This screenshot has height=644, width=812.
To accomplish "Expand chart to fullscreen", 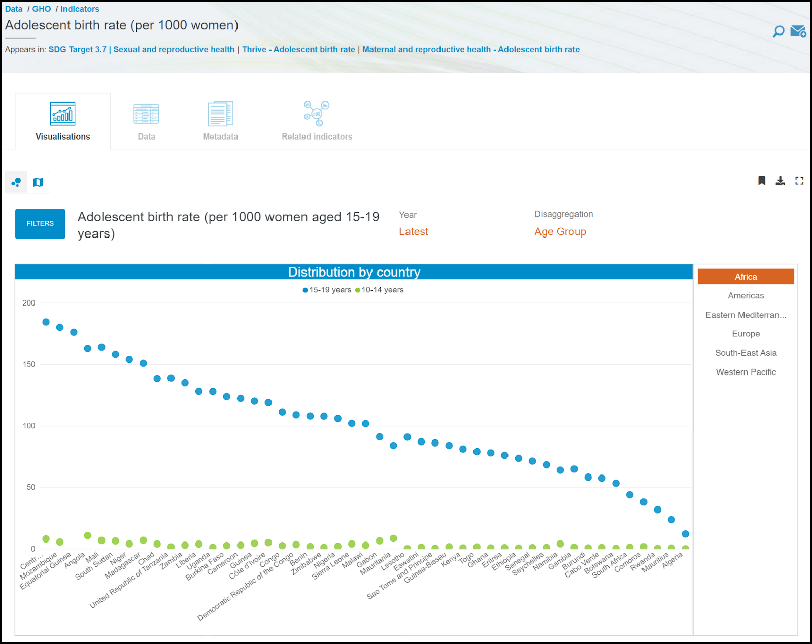I will point(799,181).
